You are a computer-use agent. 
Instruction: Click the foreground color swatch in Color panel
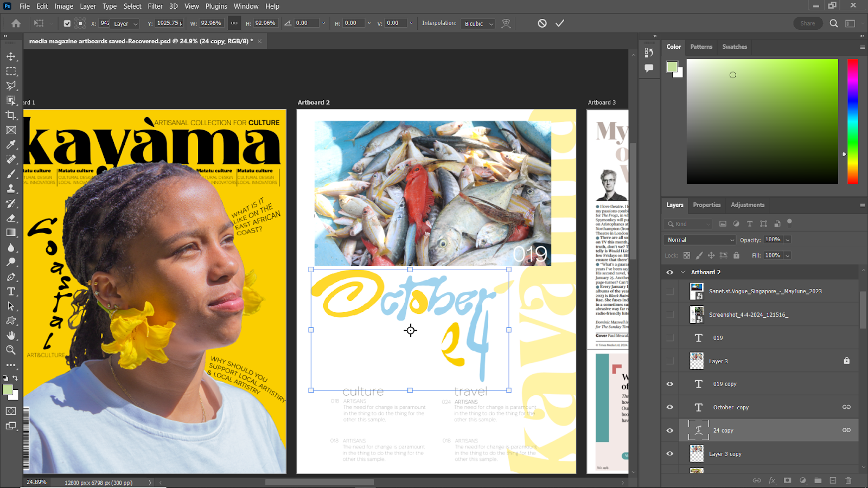(x=672, y=67)
